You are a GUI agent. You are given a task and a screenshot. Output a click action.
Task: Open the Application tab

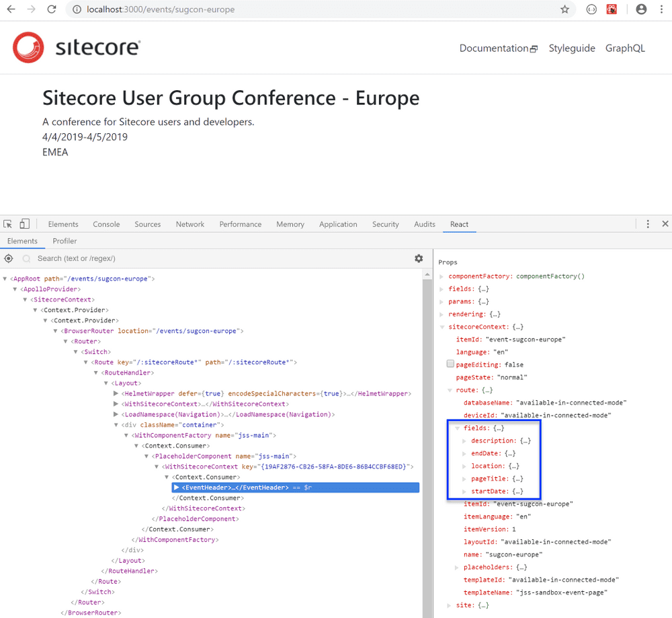click(338, 224)
